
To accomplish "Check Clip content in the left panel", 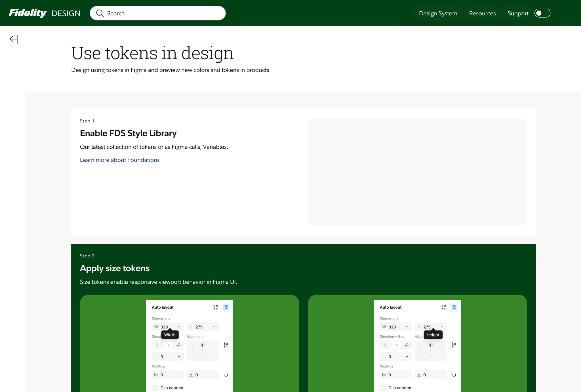I will click(155, 388).
